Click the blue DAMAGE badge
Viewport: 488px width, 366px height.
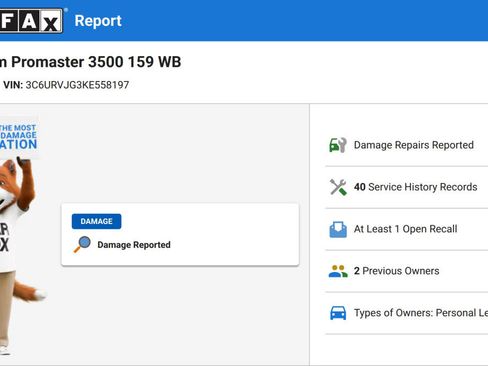pyautogui.click(x=96, y=221)
